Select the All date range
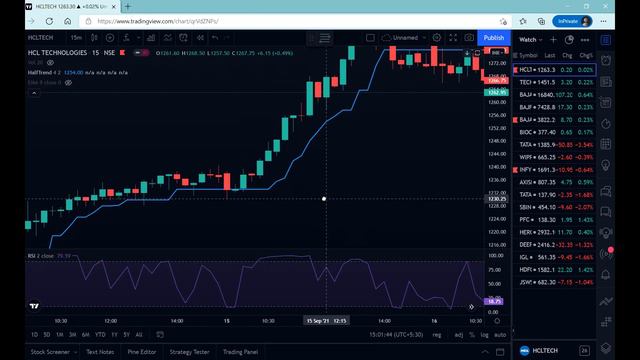The image size is (640, 360). [139, 335]
